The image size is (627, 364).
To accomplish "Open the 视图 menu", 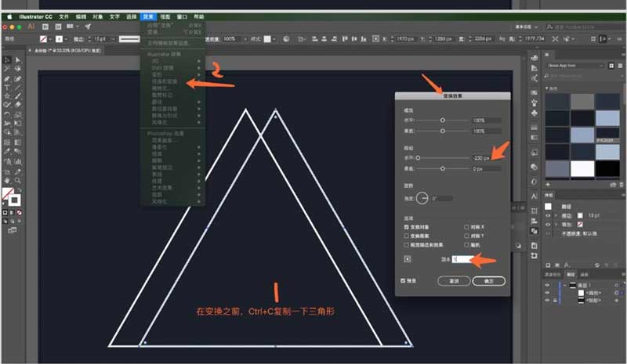I will tap(165, 16).
